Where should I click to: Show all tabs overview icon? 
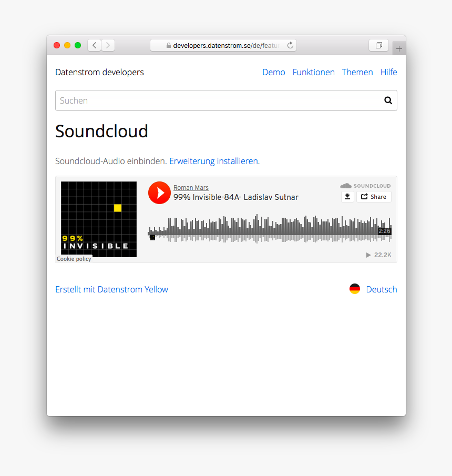coord(378,46)
